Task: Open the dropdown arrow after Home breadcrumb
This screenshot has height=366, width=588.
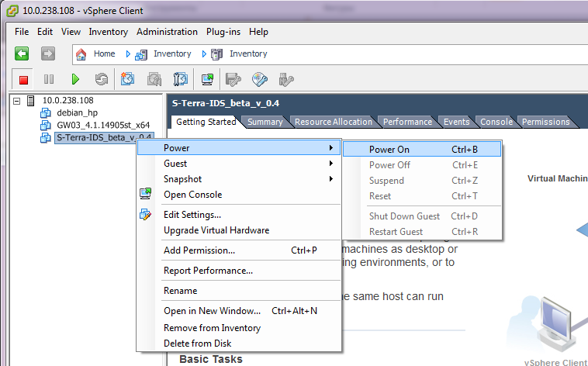Action: tap(128, 54)
